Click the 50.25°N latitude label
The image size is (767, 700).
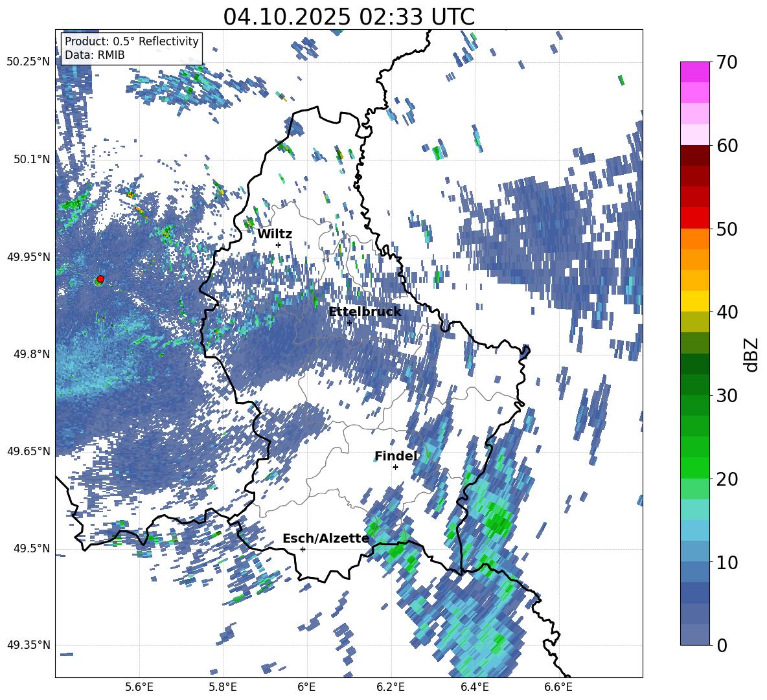29,62
